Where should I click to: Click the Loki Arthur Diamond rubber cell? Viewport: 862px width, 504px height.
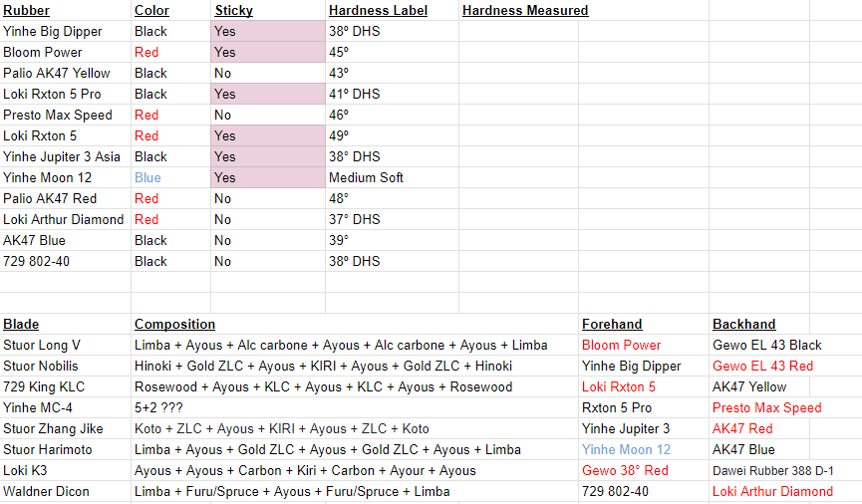[x=66, y=219]
